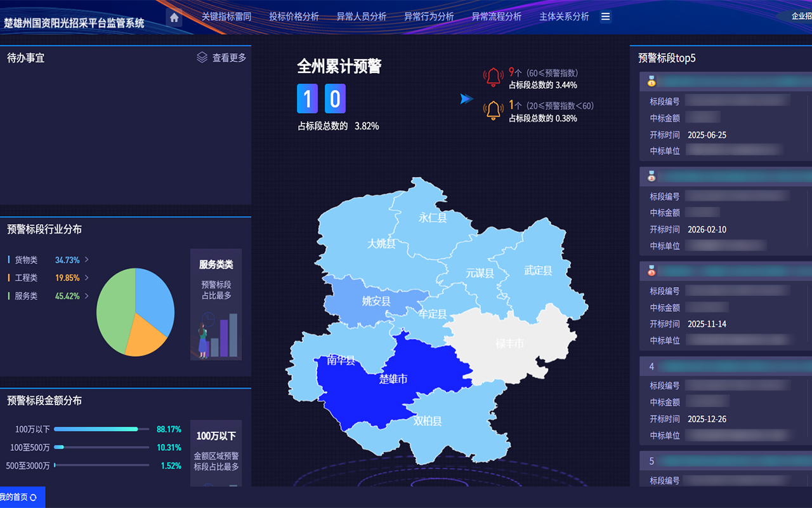This screenshot has height=508, width=812.
Task: Open 主体关系分析 menu
Action: (564, 17)
